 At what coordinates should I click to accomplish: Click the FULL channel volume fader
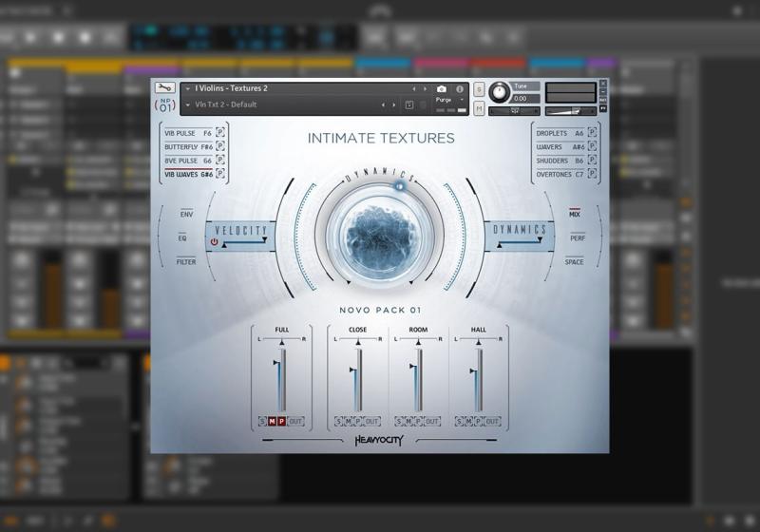click(x=281, y=380)
